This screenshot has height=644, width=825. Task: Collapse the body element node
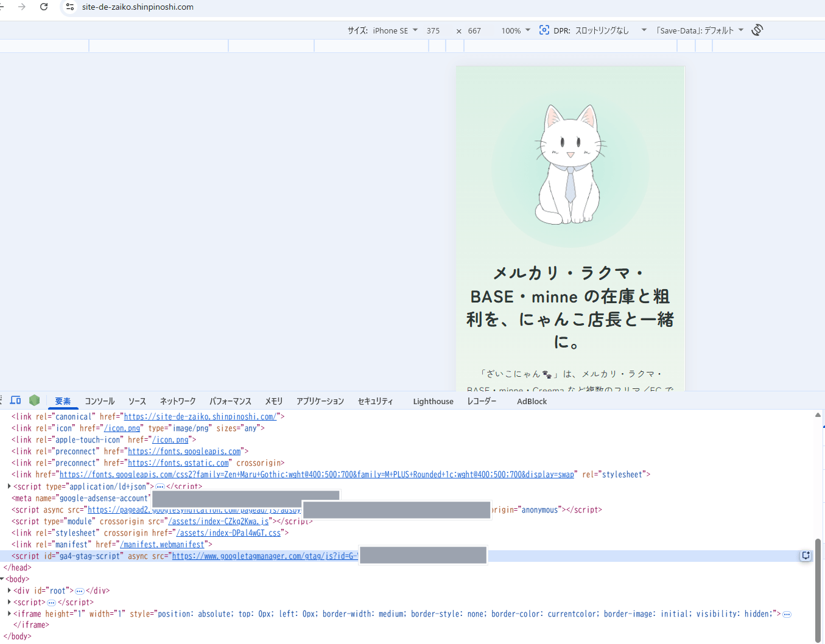coord(2,578)
